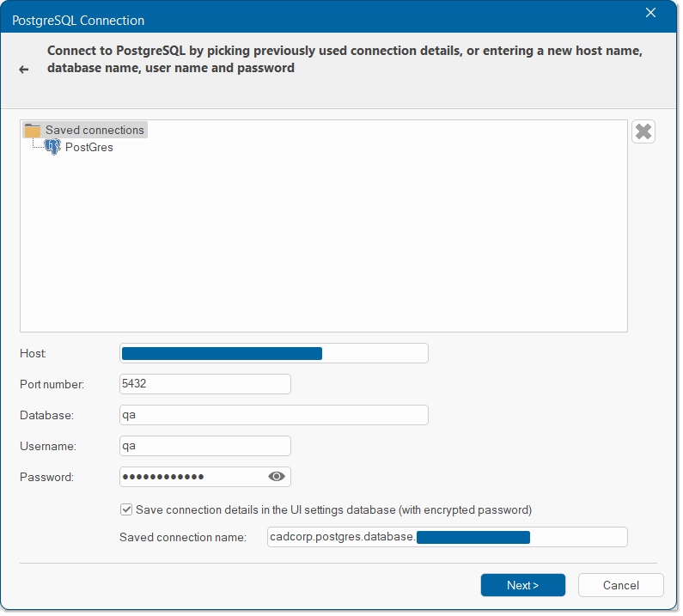Click the 'Password:' label

(46, 477)
